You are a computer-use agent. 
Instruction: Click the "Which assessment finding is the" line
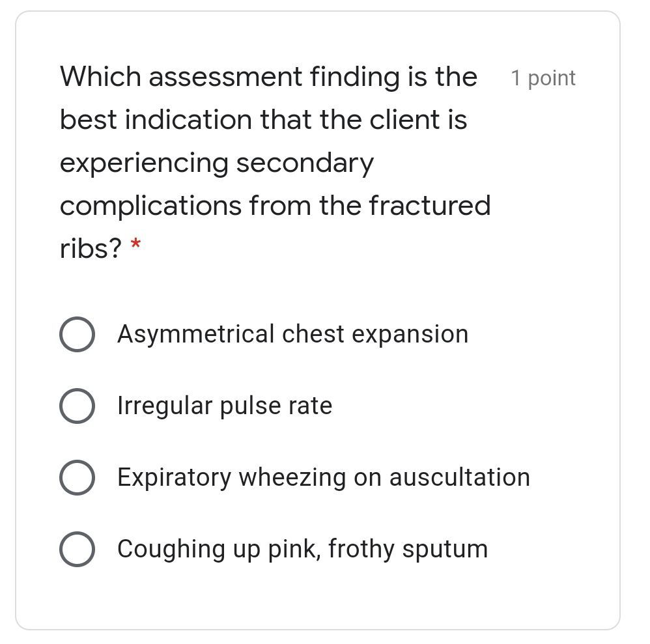pos(268,77)
